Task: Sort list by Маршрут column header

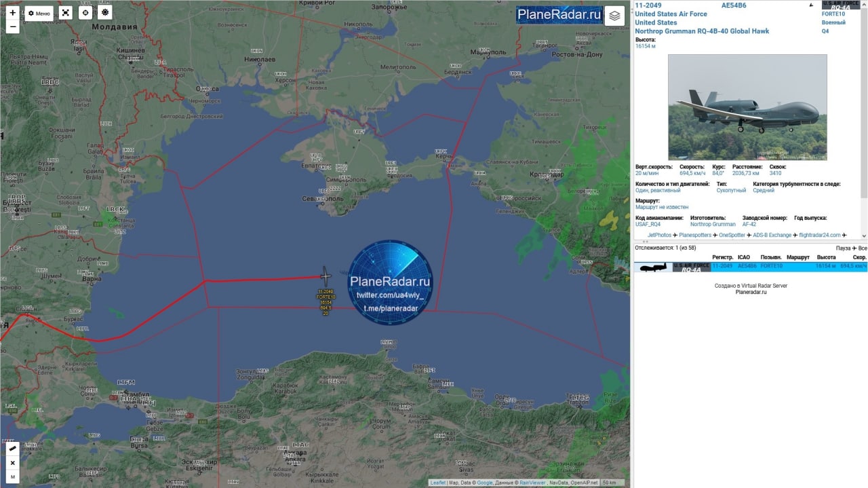Action: 798,257
